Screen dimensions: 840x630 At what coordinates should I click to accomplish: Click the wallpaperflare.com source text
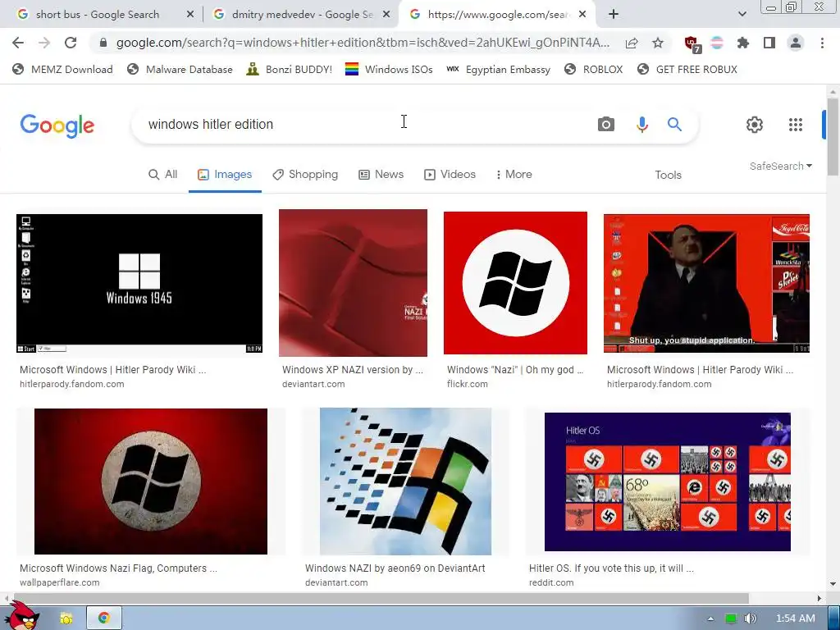pos(59,582)
